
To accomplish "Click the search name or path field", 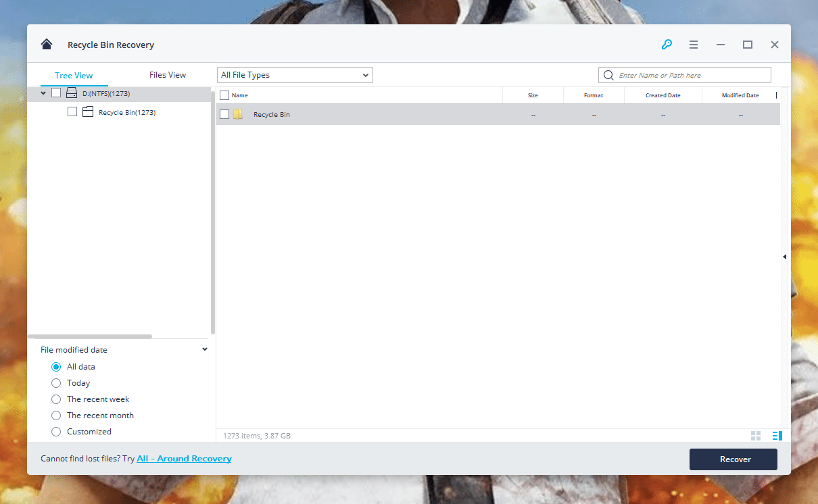I will [685, 75].
